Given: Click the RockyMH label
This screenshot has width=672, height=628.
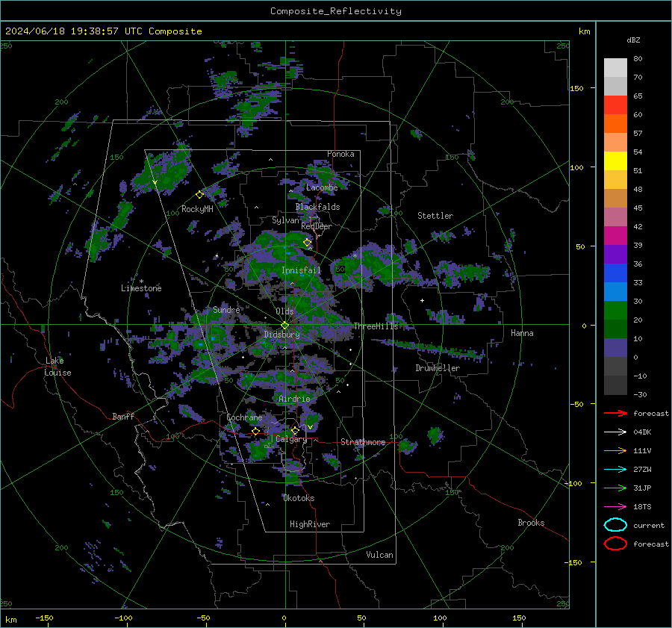Looking at the screenshot, I should pos(197,209).
